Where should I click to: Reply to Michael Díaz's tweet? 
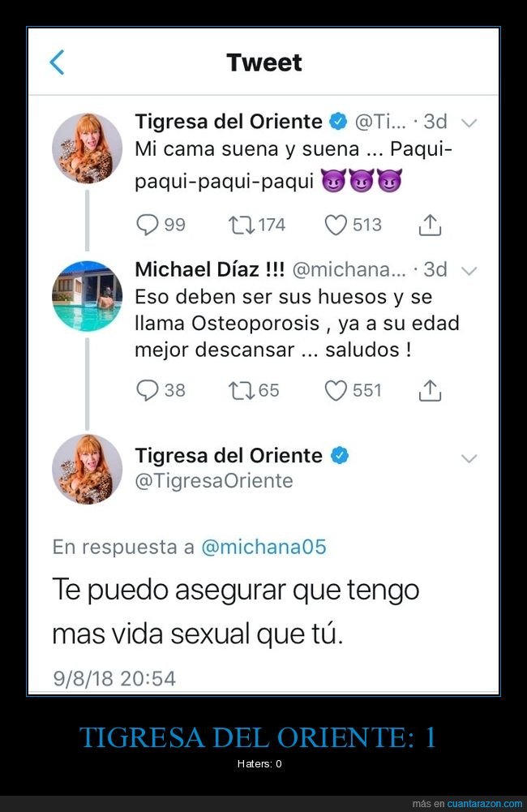coord(148,390)
